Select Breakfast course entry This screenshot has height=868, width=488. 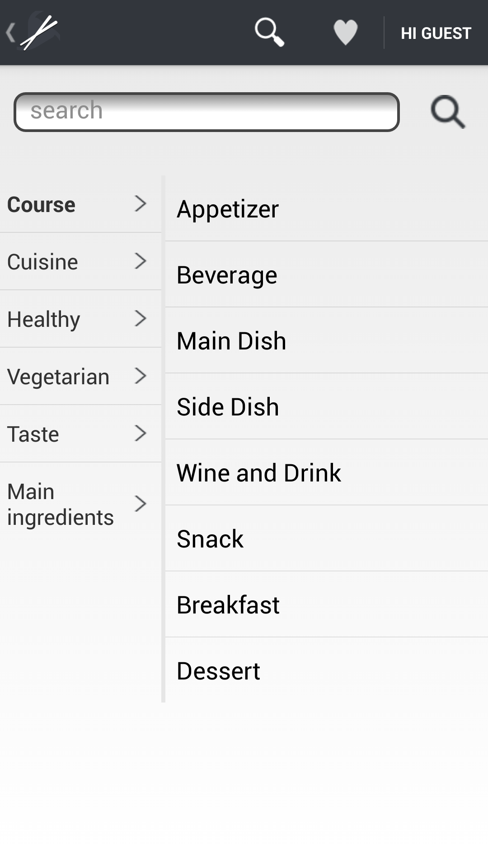[327, 604]
